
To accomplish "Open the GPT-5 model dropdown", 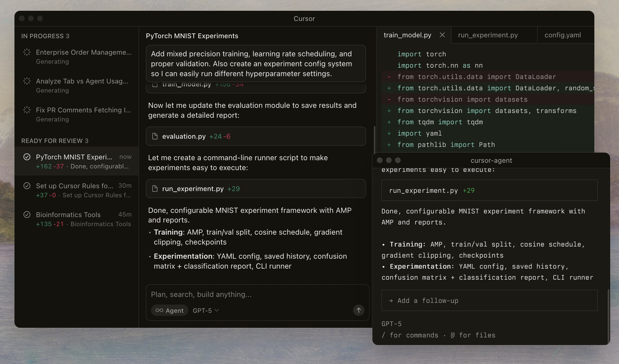I will [206, 310].
